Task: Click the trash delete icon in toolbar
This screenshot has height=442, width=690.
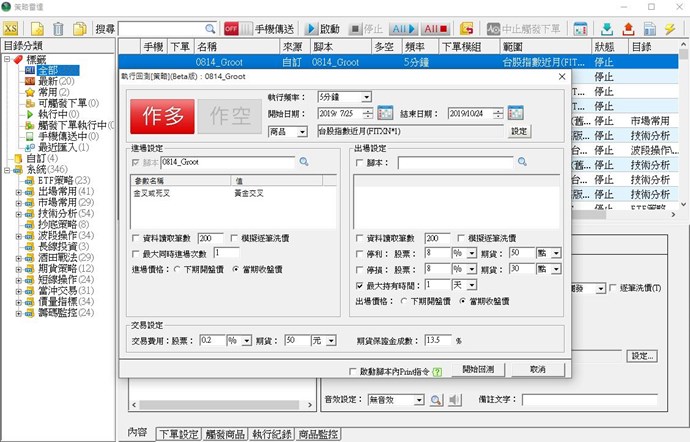Action: click(57, 30)
